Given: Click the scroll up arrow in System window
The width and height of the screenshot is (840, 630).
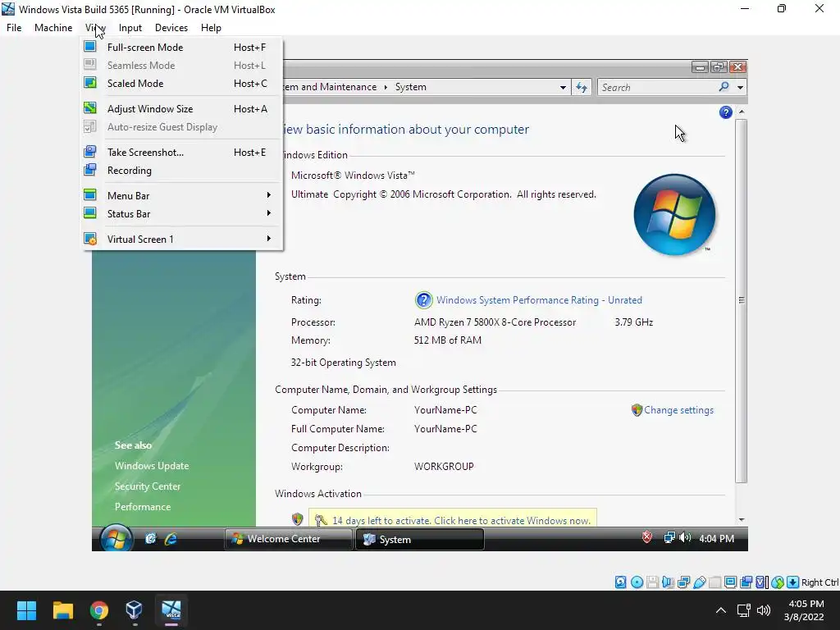Looking at the screenshot, I should point(742,112).
